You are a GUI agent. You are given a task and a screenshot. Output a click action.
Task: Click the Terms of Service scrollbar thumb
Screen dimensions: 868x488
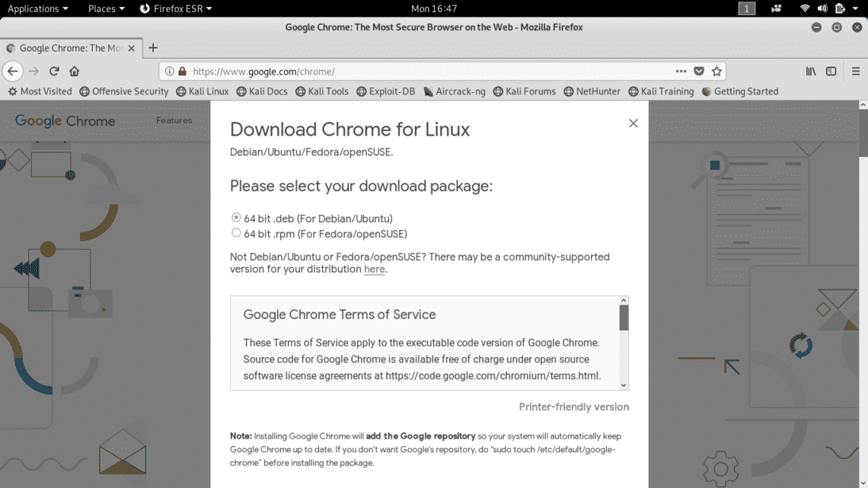tap(624, 317)
